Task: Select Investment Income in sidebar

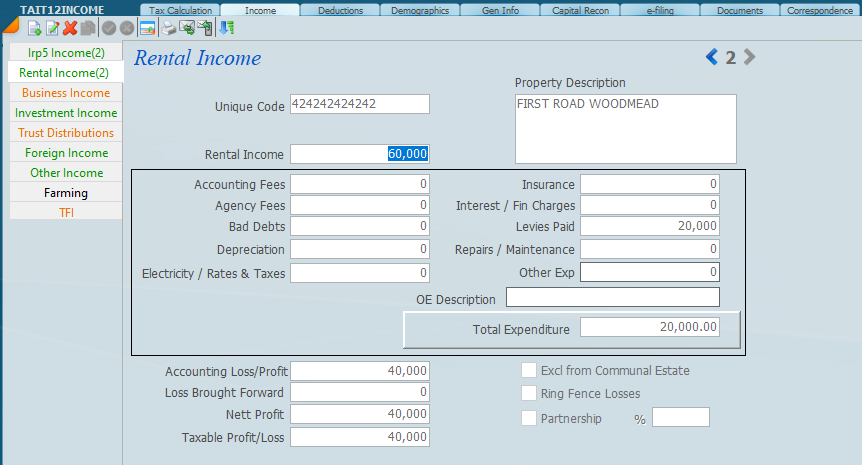Action: coord(66,113)
